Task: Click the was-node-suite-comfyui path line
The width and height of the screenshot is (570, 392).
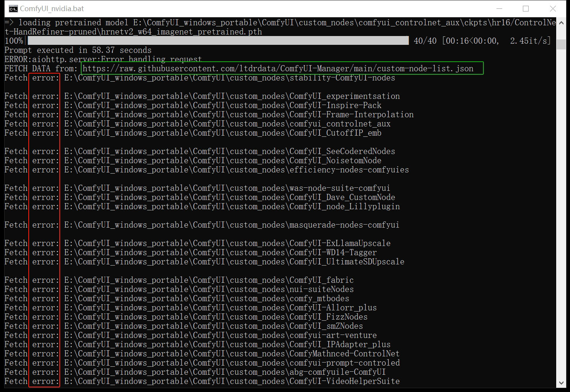Action: click(x=197, y=188)
